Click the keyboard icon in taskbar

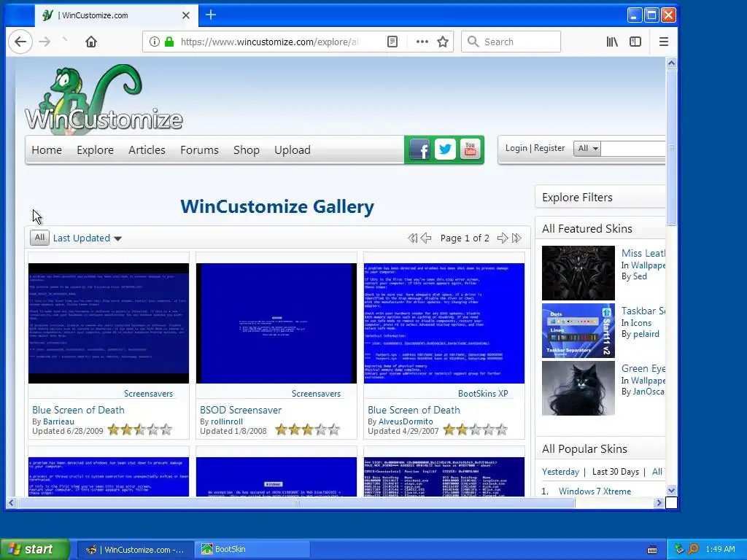[x=652, y=550]
